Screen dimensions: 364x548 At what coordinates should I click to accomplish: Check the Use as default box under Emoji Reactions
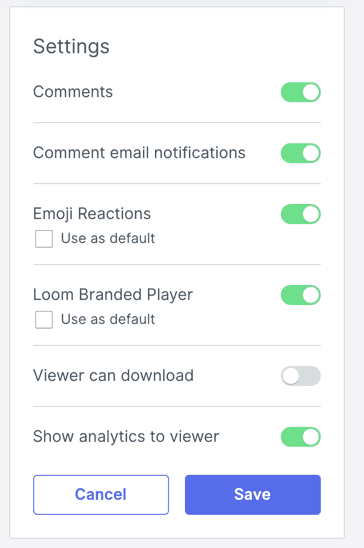[44, 239]
